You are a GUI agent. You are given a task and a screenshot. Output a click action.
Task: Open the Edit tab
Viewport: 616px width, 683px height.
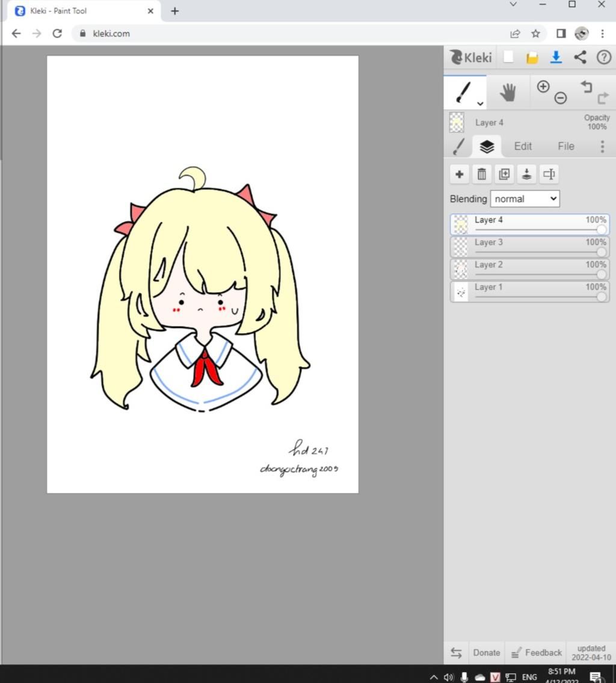[x=523, y=146]
